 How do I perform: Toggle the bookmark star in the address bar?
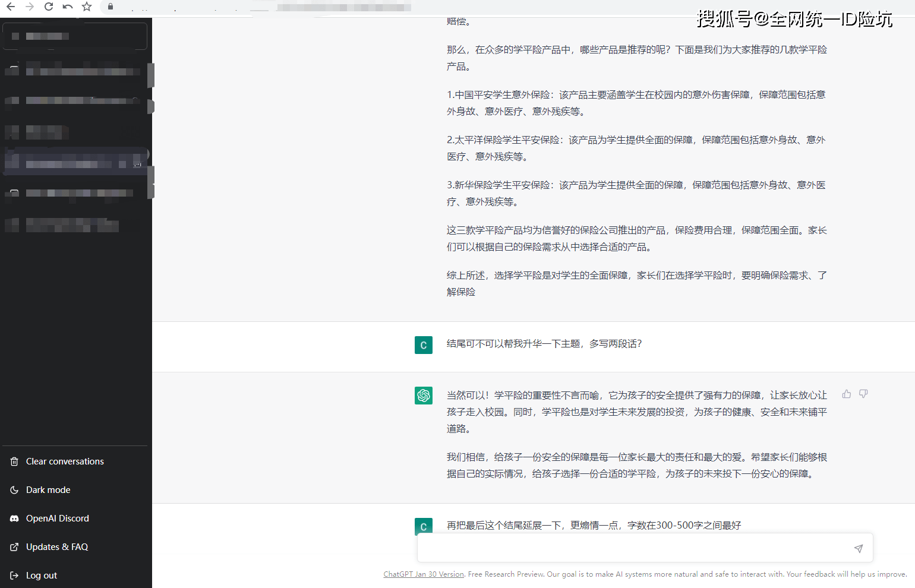(x=87, y=7)
